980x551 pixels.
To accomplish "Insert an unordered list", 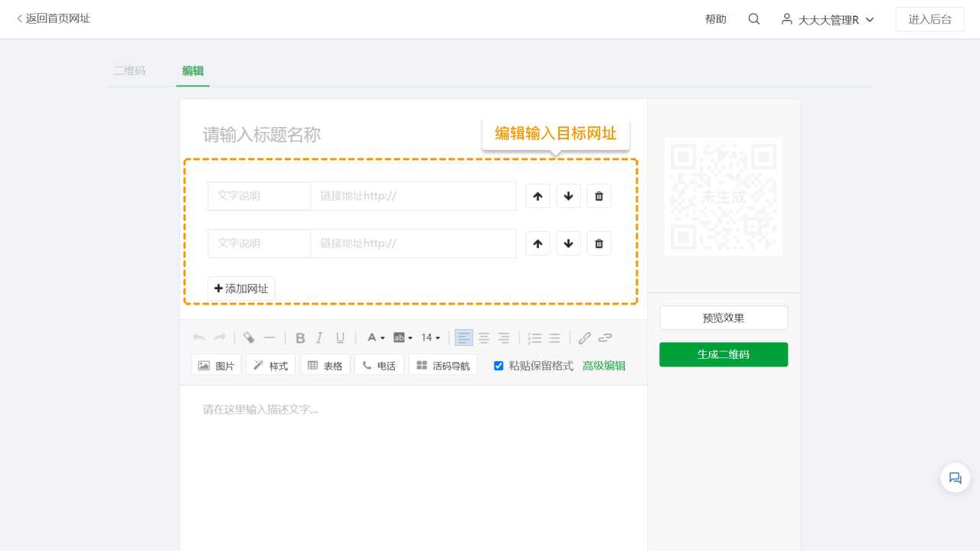I will [555, 337].
